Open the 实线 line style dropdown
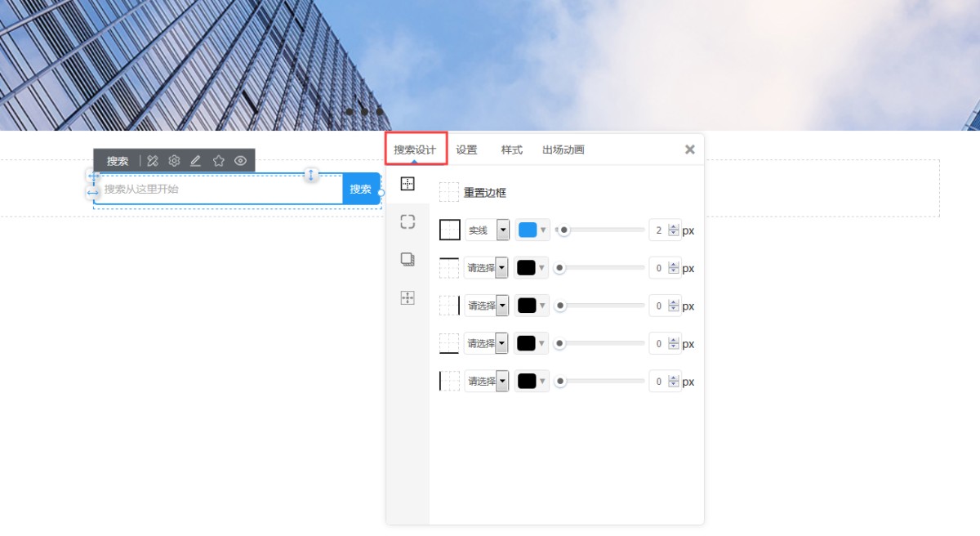This screenshot has width=980, height=536. (x=487, y=230)
